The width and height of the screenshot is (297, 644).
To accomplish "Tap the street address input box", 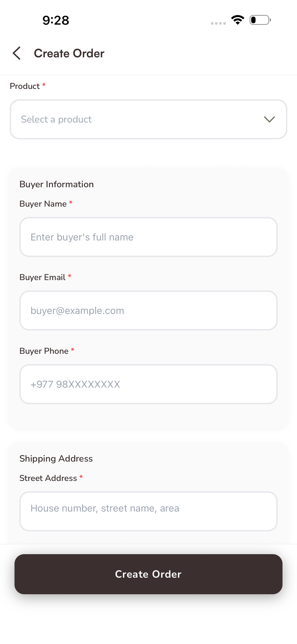I will click(x=148, y=508).
